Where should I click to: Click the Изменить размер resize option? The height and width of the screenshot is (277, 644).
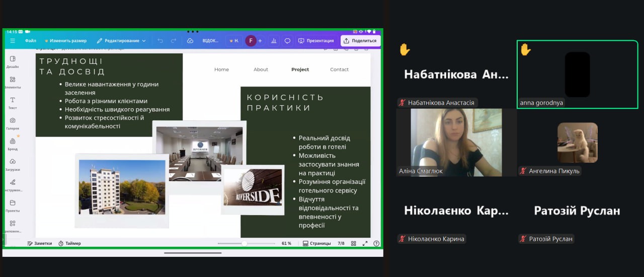[x=65, y=41]
